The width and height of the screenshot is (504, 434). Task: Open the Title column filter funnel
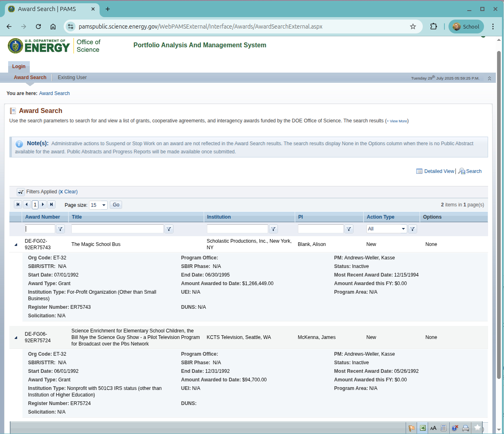click(x=169, y=229)
